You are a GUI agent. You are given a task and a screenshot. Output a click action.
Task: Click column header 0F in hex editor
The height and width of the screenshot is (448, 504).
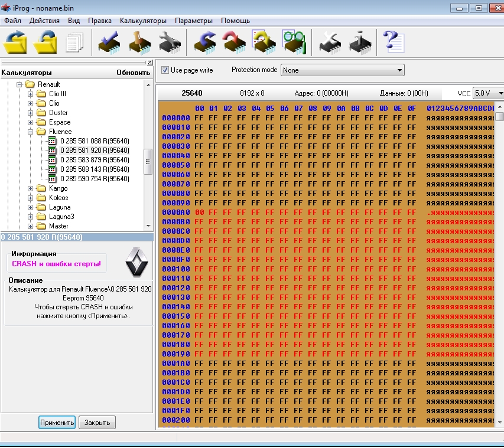point(411,108)
